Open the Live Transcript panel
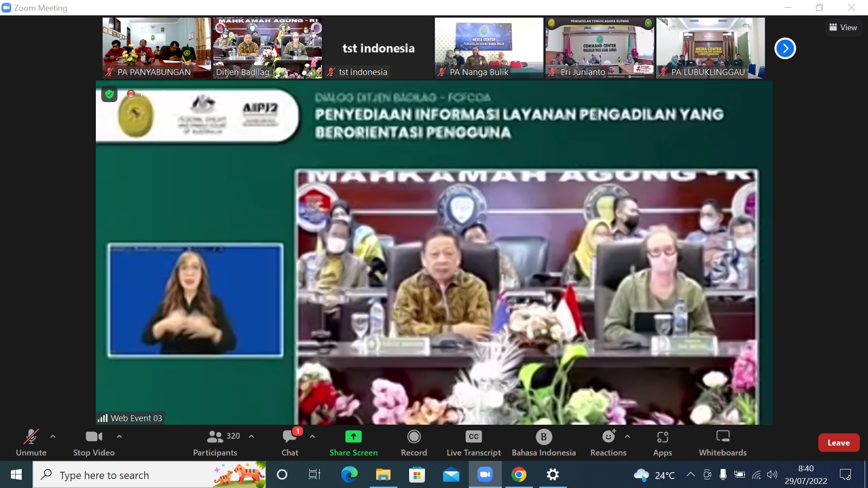 coord(473,442)
